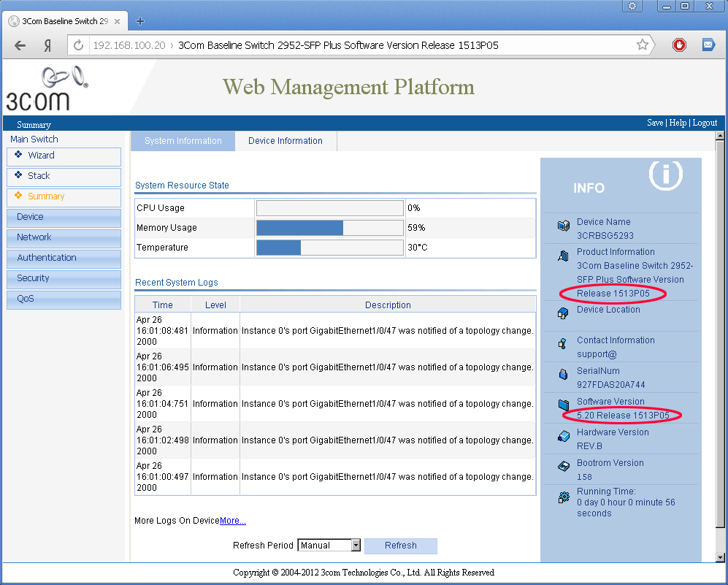The height and width of the screenshot is (585, 728).
Task: Click the Device Location icon
Action: [x=563, y=313]
